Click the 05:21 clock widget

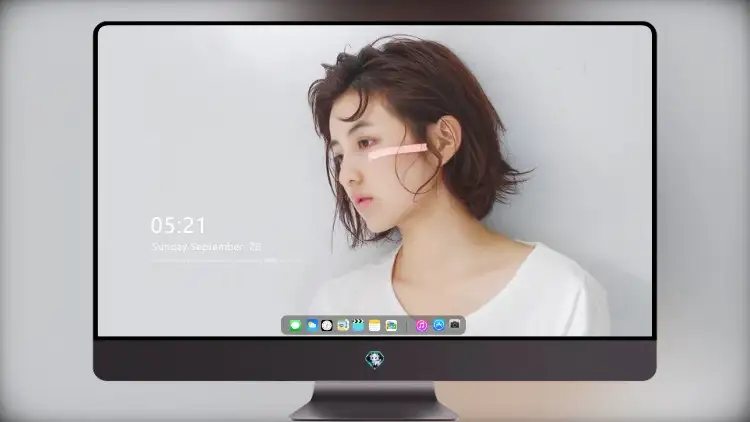(178, 225)
